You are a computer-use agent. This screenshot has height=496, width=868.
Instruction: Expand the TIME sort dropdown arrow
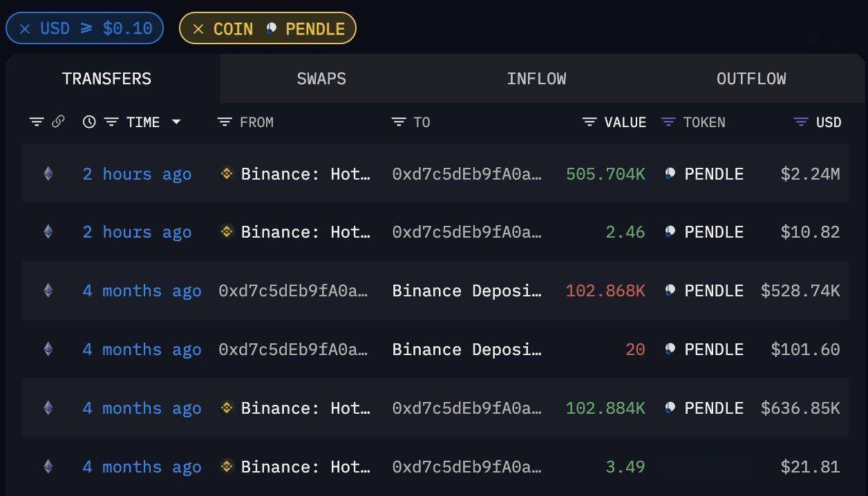(x=176, y=122)
